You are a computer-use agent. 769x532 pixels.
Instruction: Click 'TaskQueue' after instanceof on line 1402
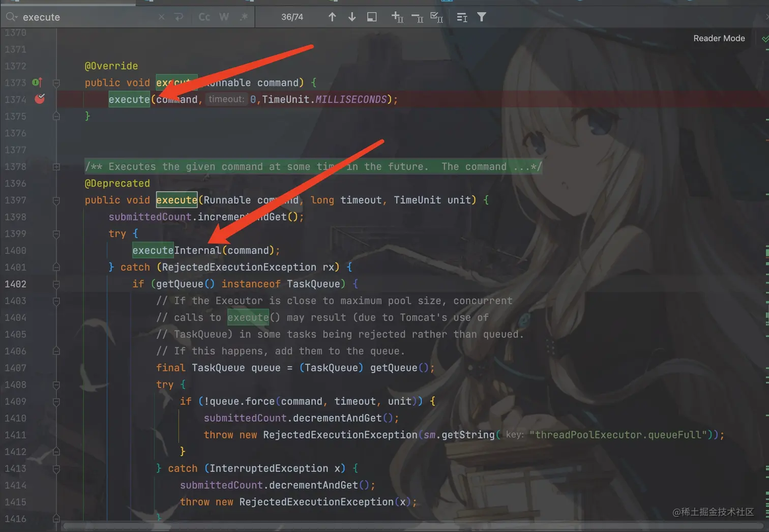click(x=313, y=284)
